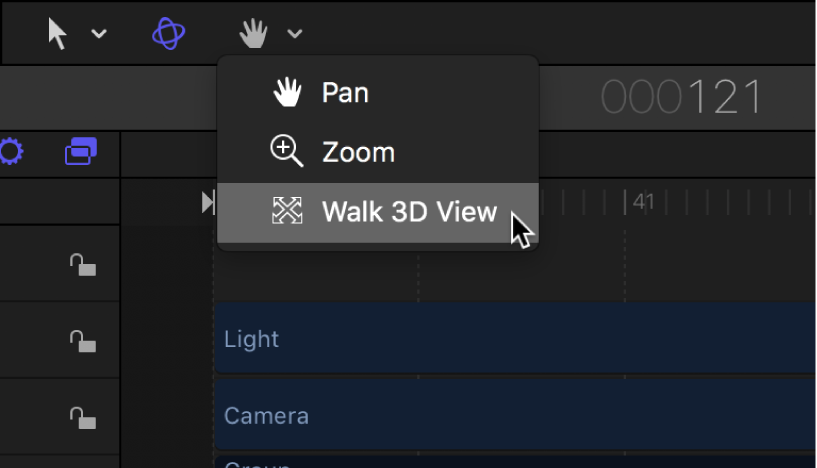This screenshot has height=468, width=817.
Task: Click the blue stacked layers icon
Action: 81,152
